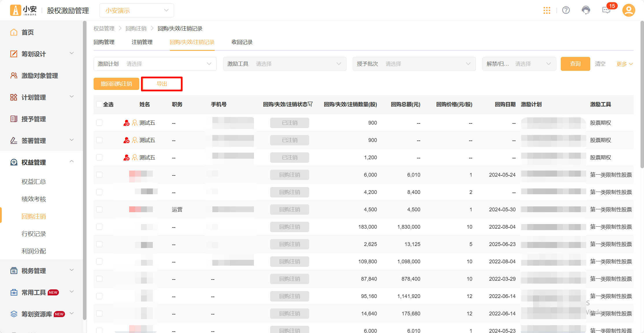Open customer service headset icon
The width and height of the screenshot is (644, 333).
(x=586, y=10)
